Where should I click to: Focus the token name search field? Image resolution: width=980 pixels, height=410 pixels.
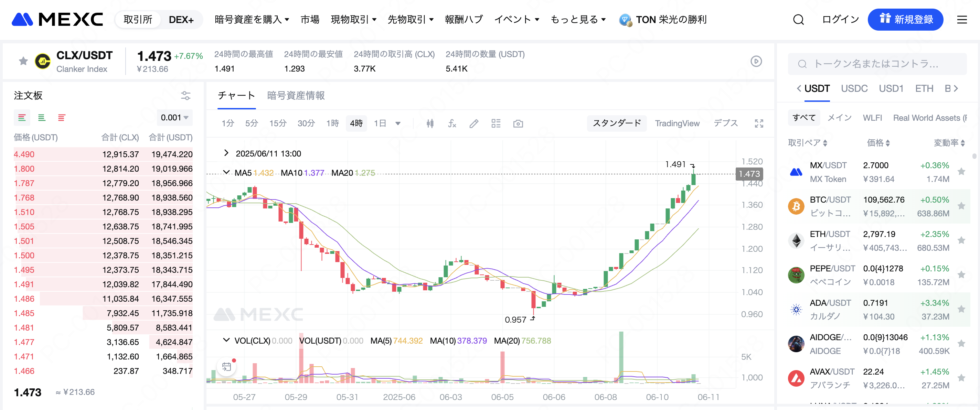(x=876, y=64)
